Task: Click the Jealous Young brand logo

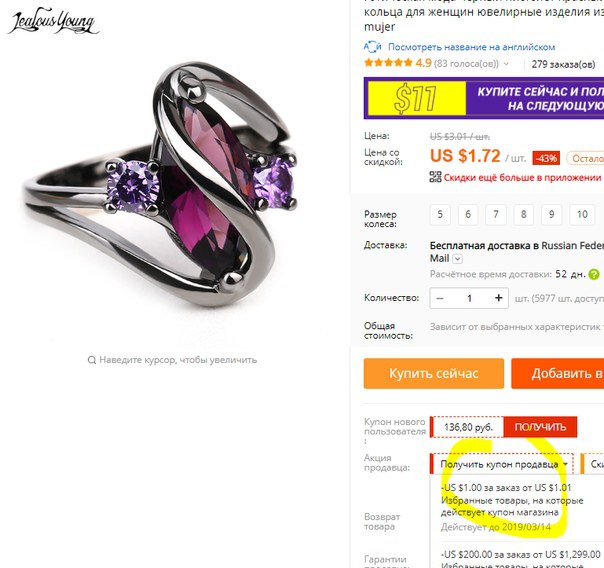Action: (x=53, y=21)
